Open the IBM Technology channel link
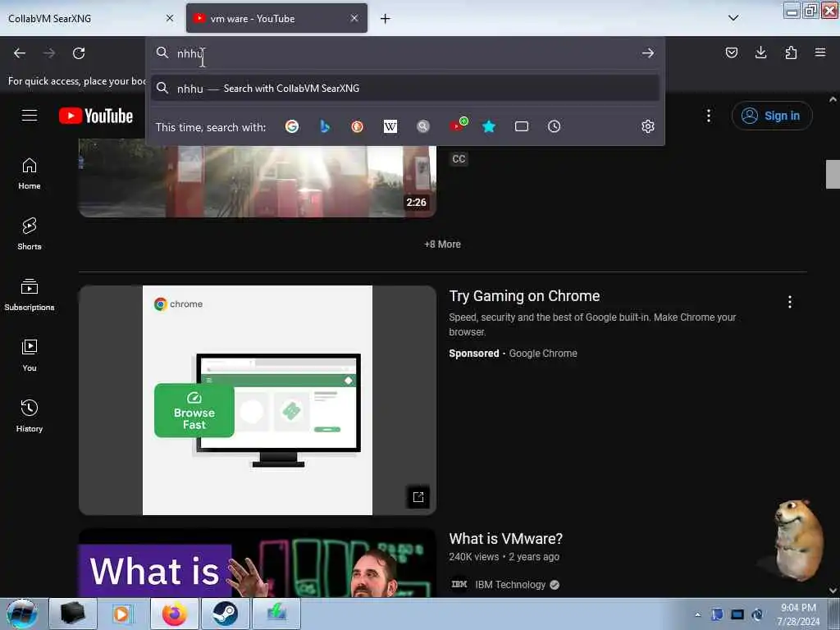The image size is (840, 630). click(x=510, y=585)
